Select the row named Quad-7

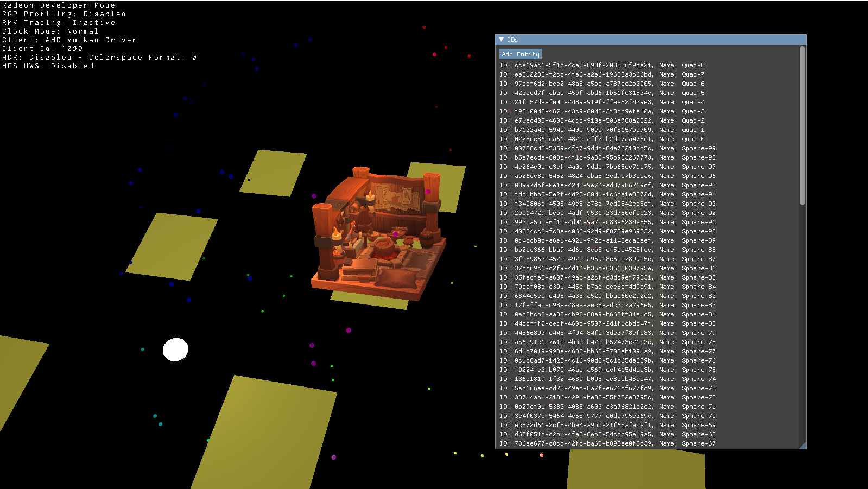[x=603, y=74]
